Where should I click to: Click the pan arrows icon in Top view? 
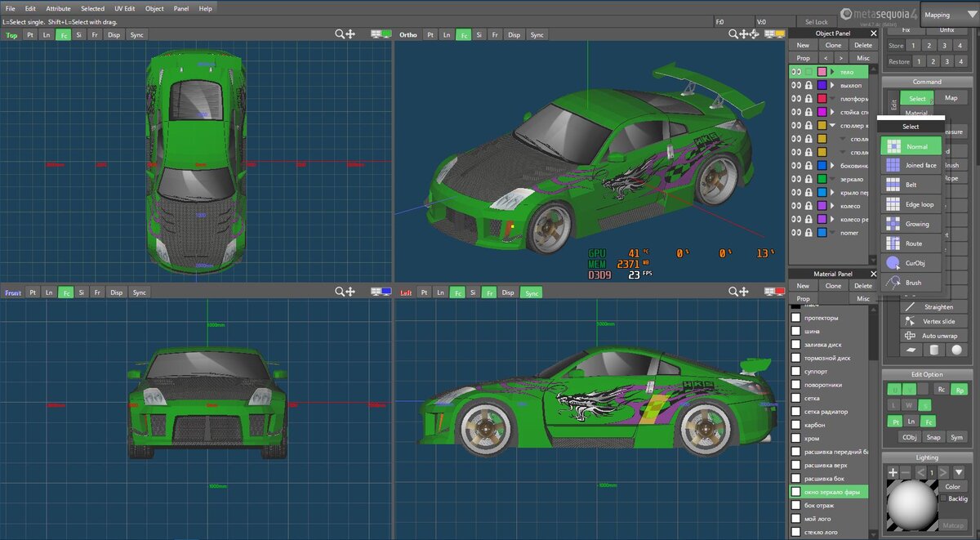pyautogui.click(x=351, y=34)
